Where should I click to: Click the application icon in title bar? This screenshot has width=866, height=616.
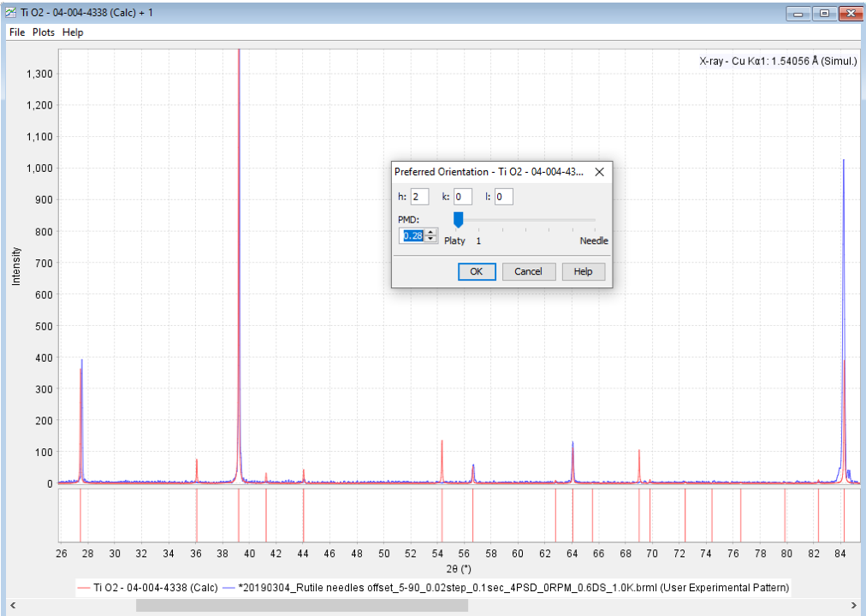[x=10, y=12]
